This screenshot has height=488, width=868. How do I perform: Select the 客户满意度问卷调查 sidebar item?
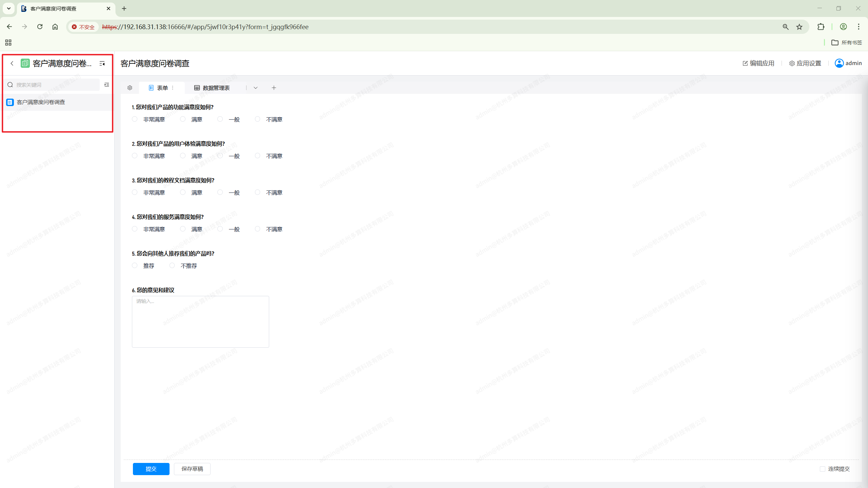tap(41, 102)
